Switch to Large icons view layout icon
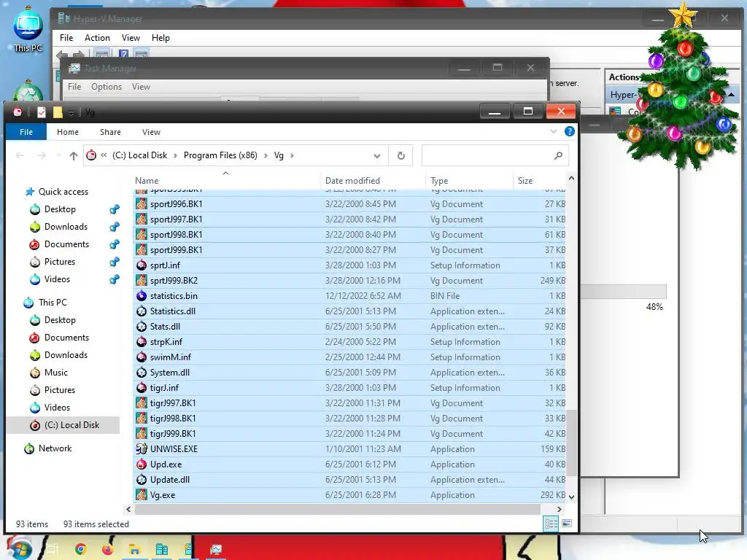747x560 pixels. (x=567, y=524)
